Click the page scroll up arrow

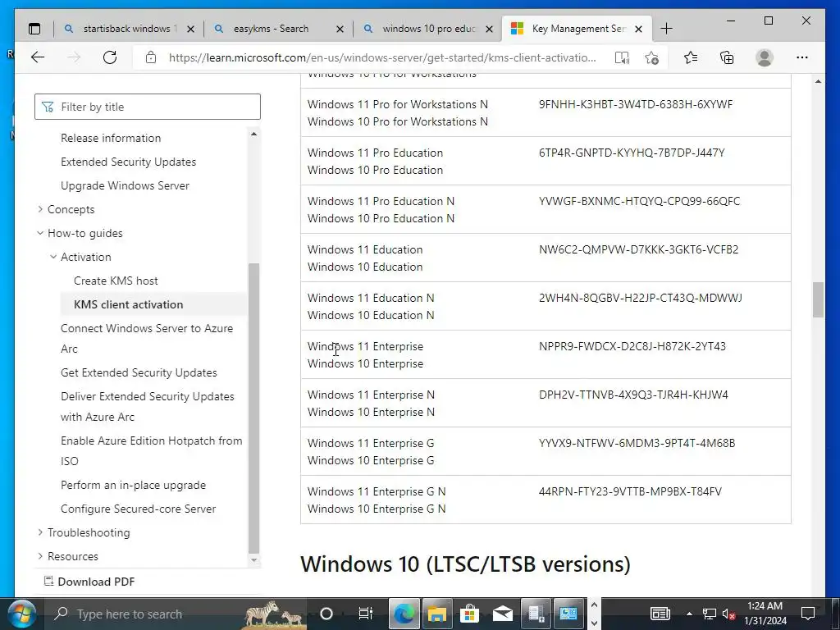pyautogui.click(x=818, y=81)
